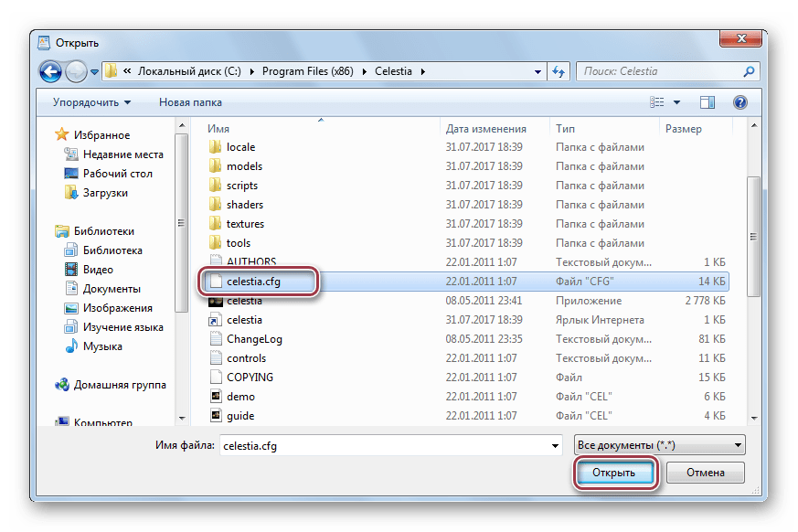Image resolution: width=798 pixels, height=532 pixels.
Task: Click the Back navigation arrow button
Action: coord(51,71)
